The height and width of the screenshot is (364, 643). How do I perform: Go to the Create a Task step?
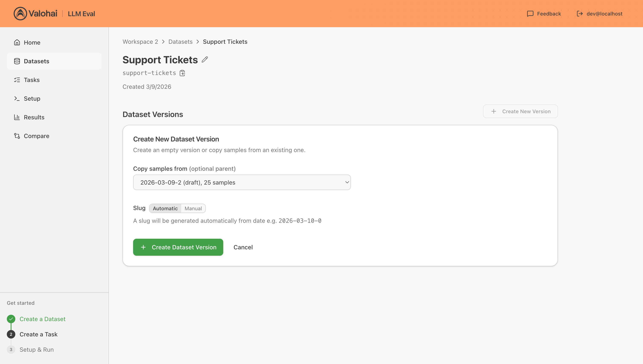[38, 334]
